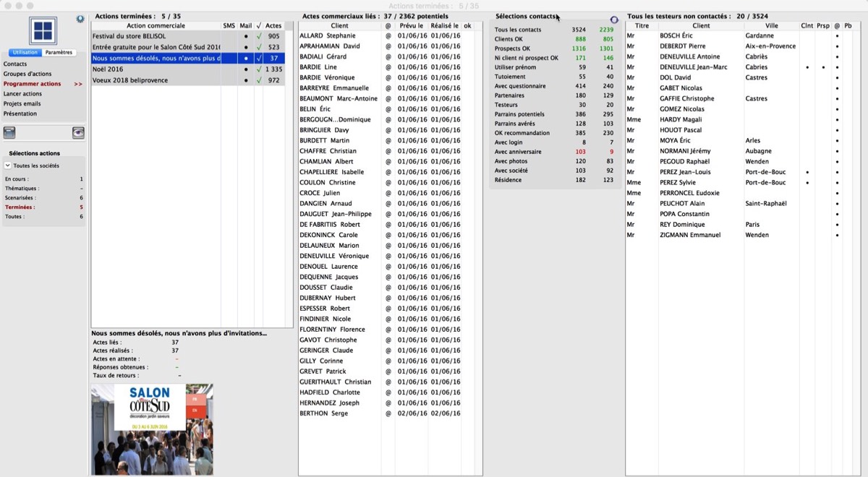Click the @ icon for ALLARD Stephanie
This screenshot has width=868, height=477.
pyautogui.click(x=388, y=35)
